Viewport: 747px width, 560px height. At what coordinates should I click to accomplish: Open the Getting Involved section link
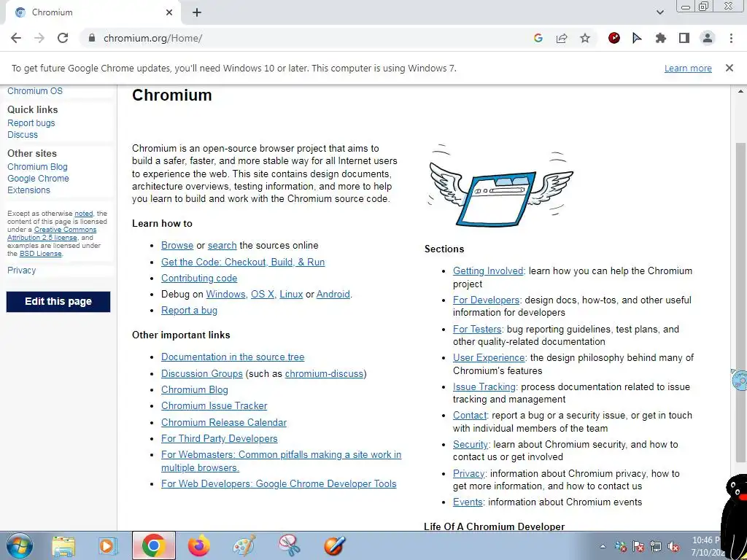pyautogui.click(x=488, y=271)
